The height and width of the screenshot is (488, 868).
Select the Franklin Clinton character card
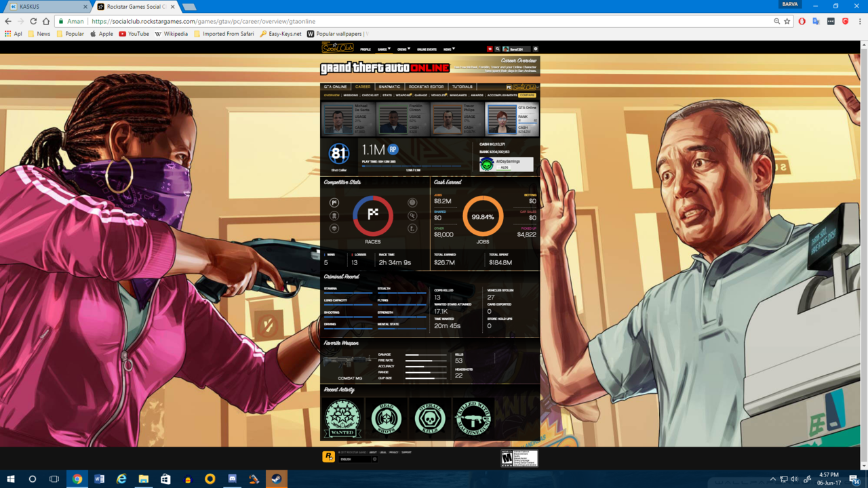pyautogui.click(x=403, y=119)
